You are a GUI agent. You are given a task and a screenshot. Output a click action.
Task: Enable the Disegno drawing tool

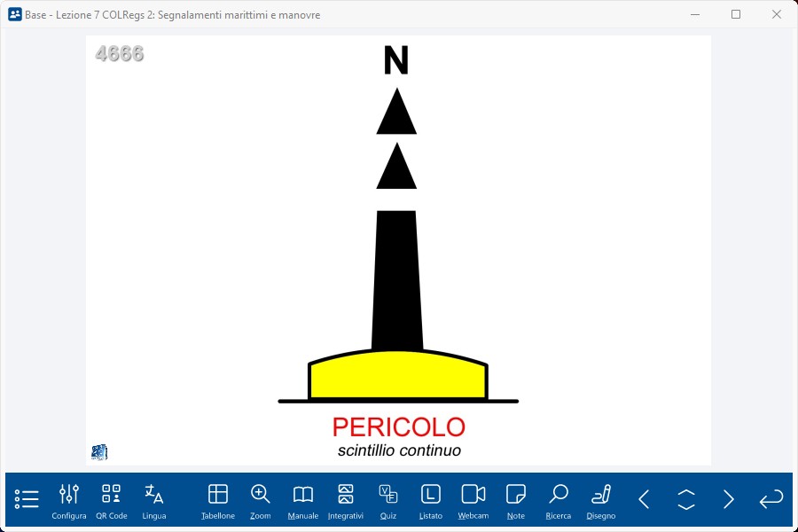point(601,500)
